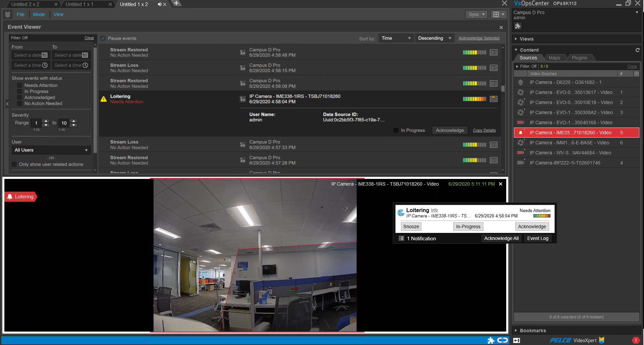Click the severity health bar on the Loitering notification
Image resolution: width=644 pixels, height=345 pixels.
tap(541, 216)
